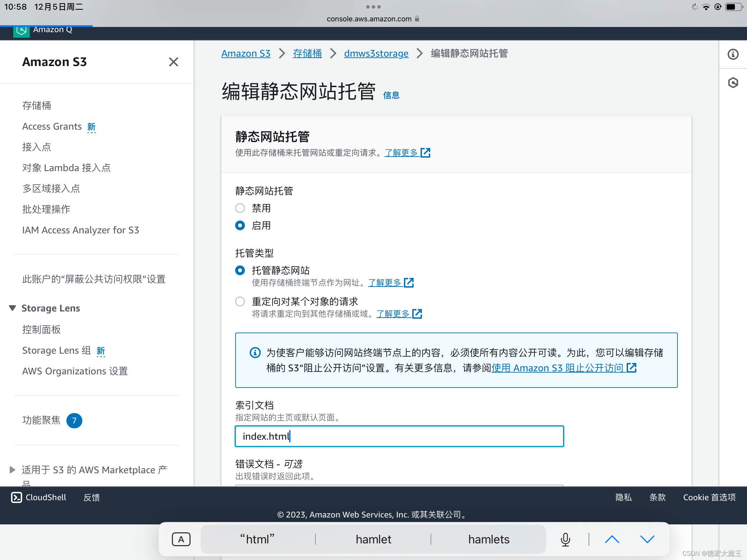Tap the up arrow on keyboard bar
The image size is (747, 560).
(x=612, y=539)
